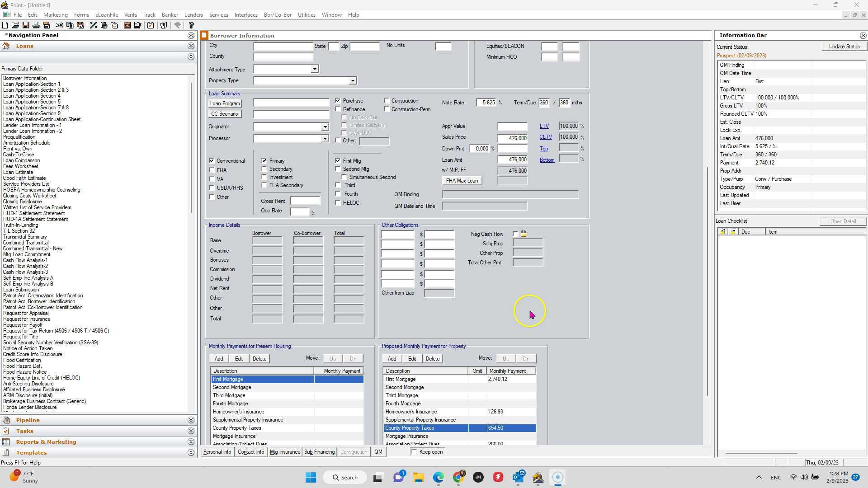Expand the Pipeline navigation section

191,420
